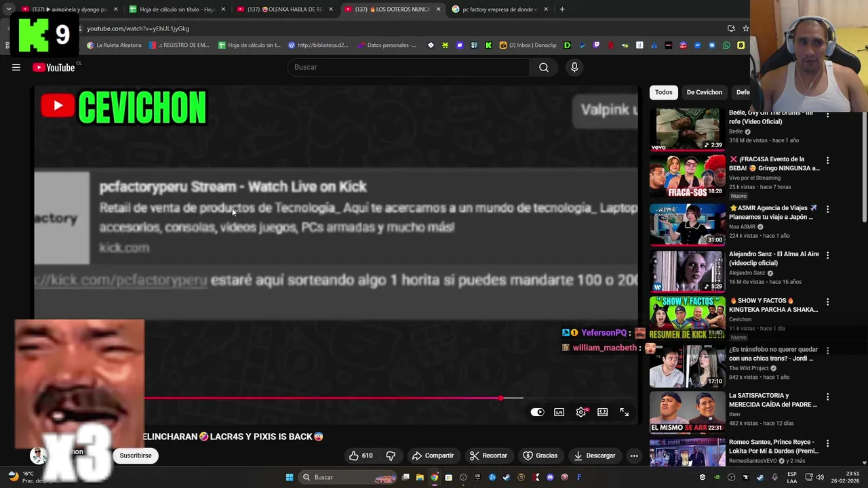Switch to OLENKA HABLA browser tab
Screen dimensions: 868x488
pos(284,9)
